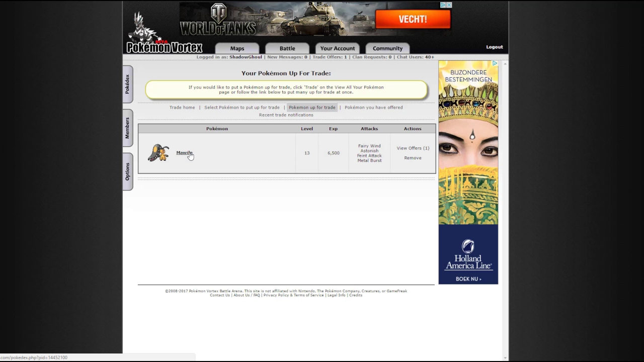Click the page scrollbar down arrow
Image resolution: width=644 pixels, height=362 pixels.
point(505,358)
